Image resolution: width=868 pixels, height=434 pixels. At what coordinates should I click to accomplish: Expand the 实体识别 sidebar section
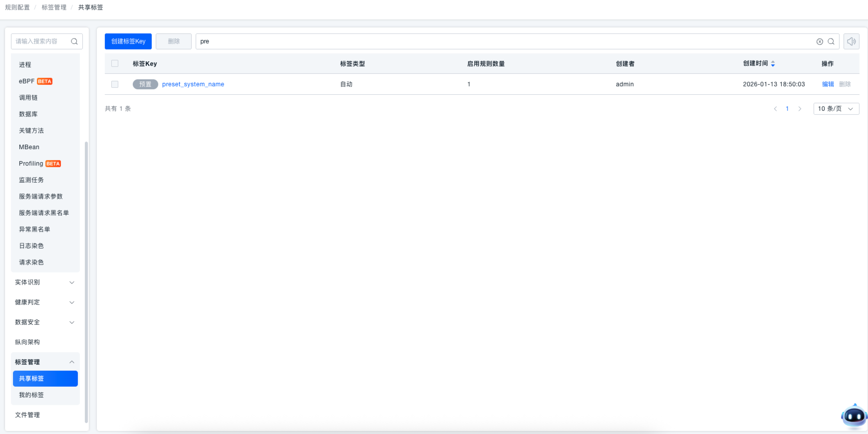pyautogui.click(x=45, y=282)
